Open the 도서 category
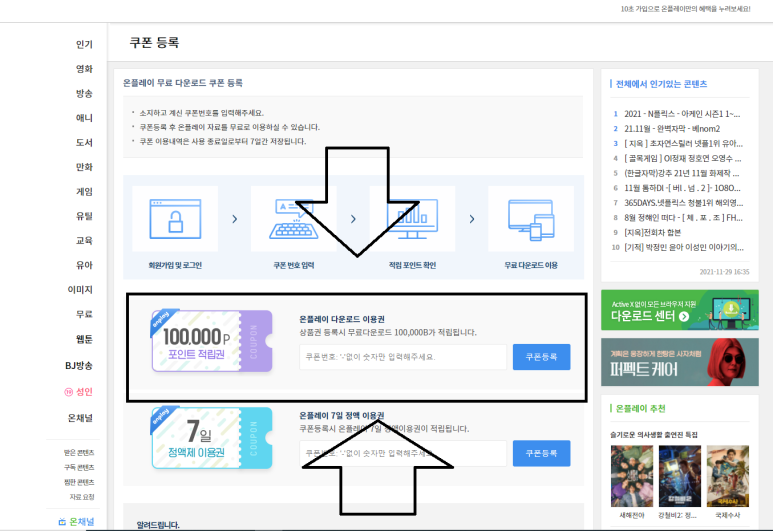This screenshot has height=531, width=773. pyautogui.click(x=84, y=142)
